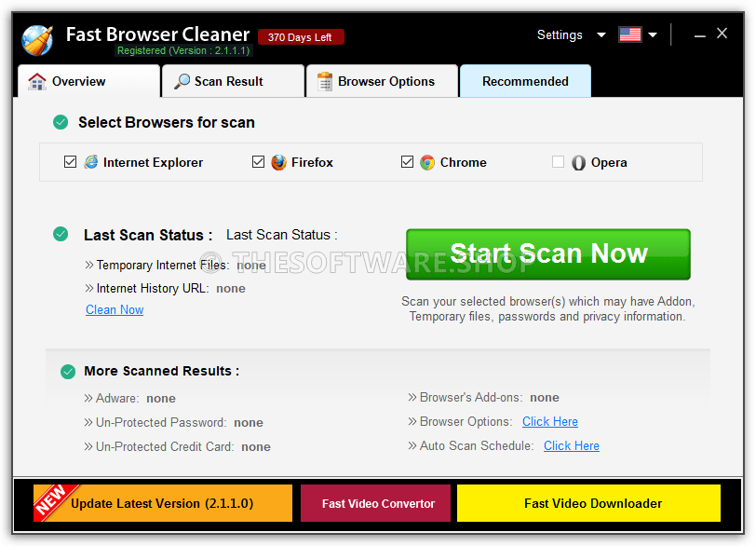Click the Un-Protected Credit Card entry

click(178, 446)
